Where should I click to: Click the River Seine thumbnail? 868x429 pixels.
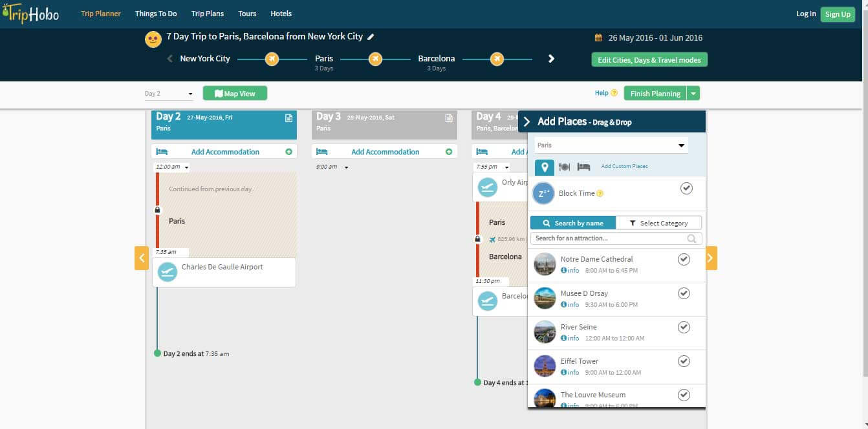point(545,331)
